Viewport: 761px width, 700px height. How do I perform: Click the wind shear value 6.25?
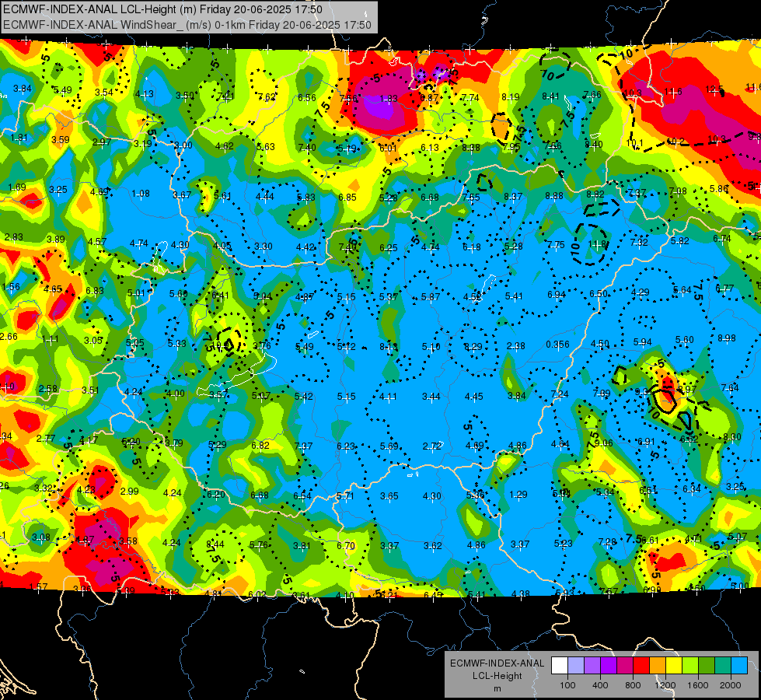(x=388, y=248)
